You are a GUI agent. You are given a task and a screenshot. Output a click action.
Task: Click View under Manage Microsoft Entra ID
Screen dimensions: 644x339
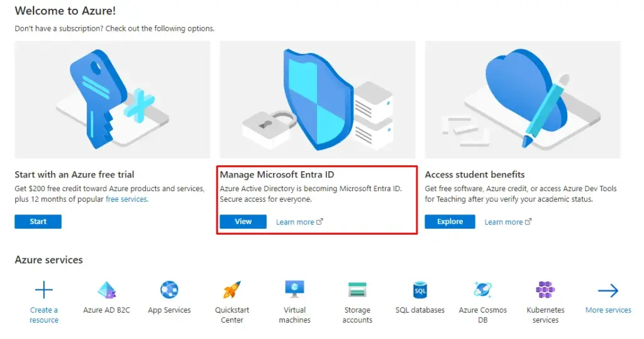[x=243, y=221]
